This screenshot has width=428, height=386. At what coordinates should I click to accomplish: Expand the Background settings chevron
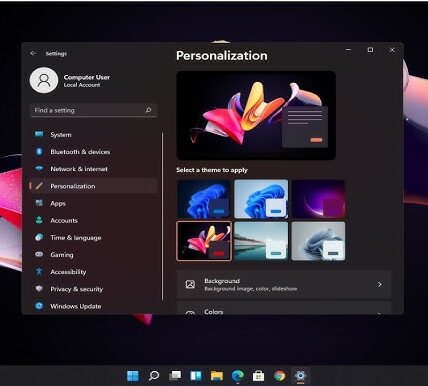(x=379, y=284)
